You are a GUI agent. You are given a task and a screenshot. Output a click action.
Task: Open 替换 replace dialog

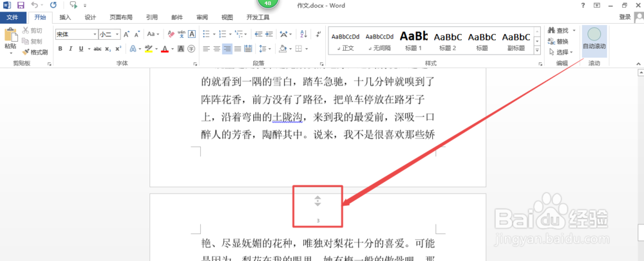558,41
